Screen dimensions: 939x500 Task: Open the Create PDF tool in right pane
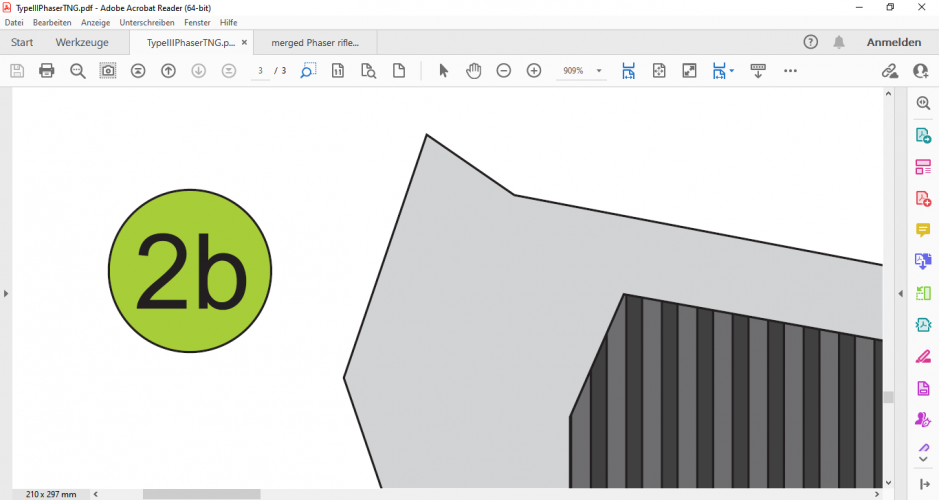click(923, 135)
